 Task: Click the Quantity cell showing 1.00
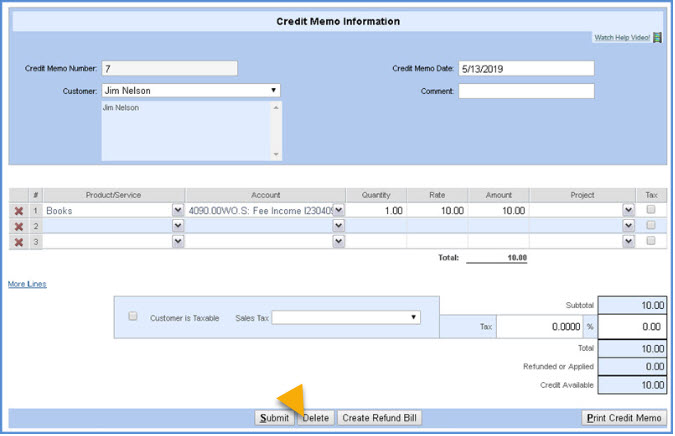point(376,210)
